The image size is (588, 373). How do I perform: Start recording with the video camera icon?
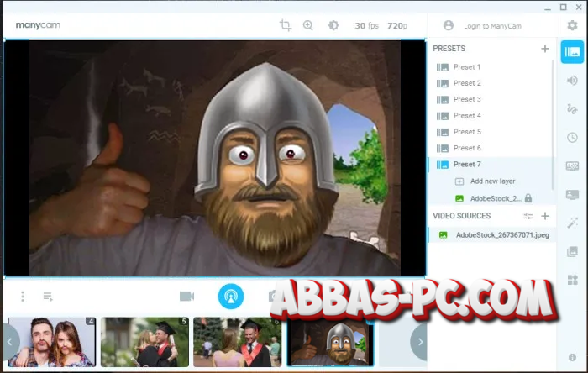pos(186,296)
